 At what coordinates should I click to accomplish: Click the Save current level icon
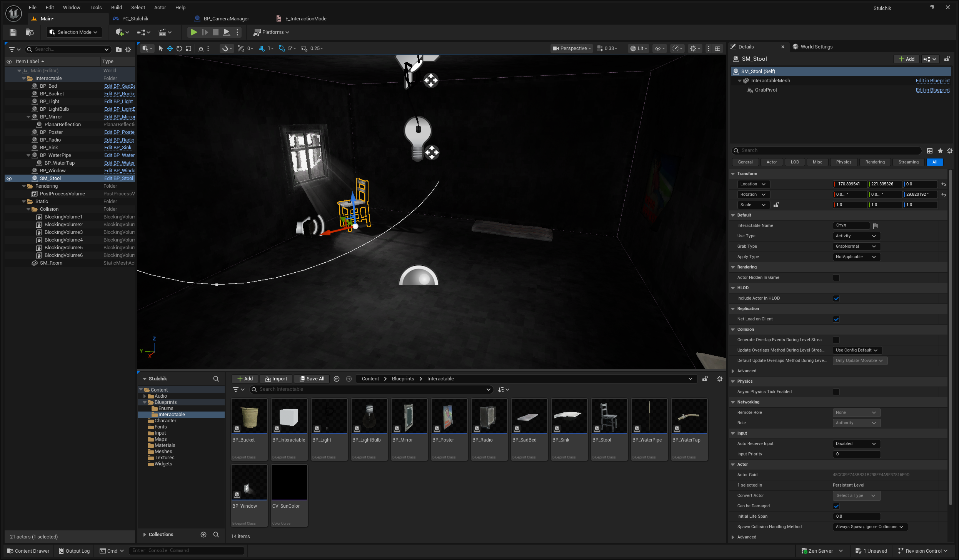[x=13, y=32]
